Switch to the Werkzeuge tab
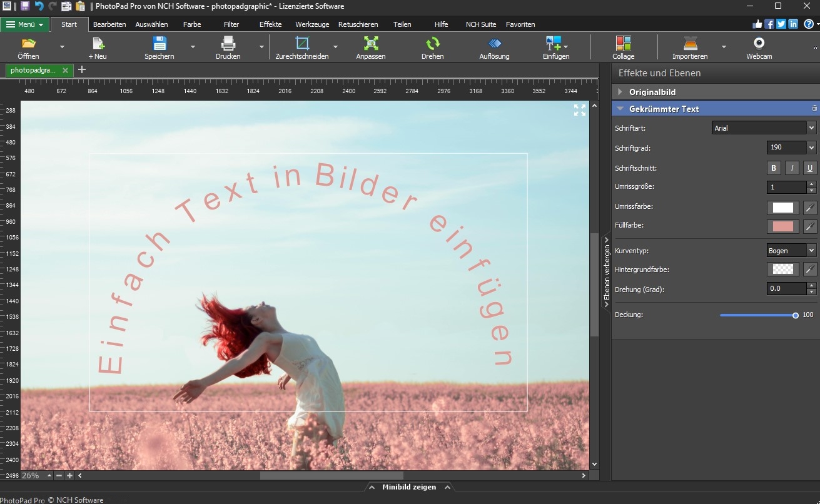Screen dimensions: 820x504 (x=312, y=24)
